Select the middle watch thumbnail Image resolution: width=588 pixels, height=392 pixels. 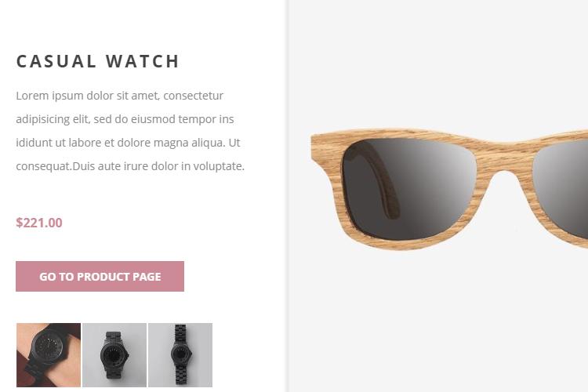pos(114,355)
